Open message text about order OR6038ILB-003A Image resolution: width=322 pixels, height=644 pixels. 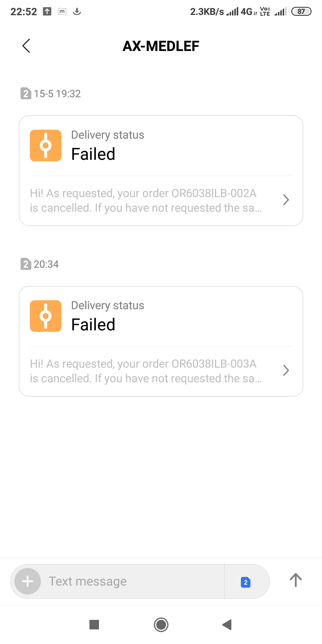pyautogui.click(x=146, y=371)
